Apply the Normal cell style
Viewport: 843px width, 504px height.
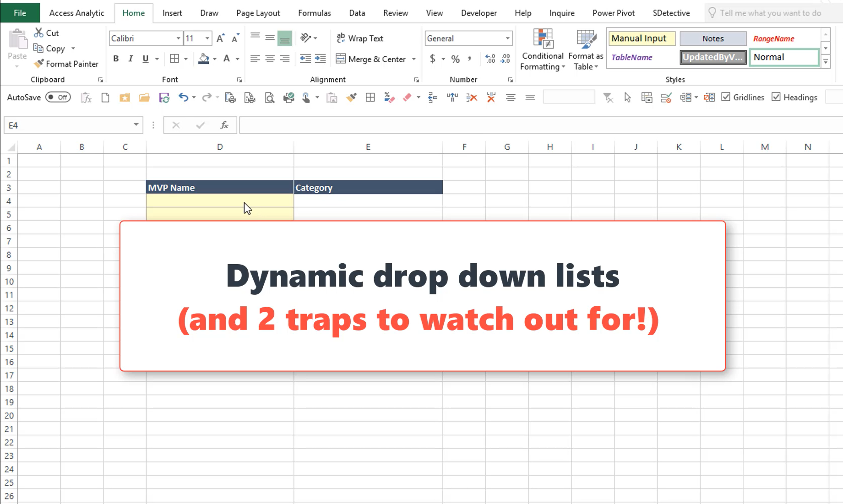pos(784,57)
